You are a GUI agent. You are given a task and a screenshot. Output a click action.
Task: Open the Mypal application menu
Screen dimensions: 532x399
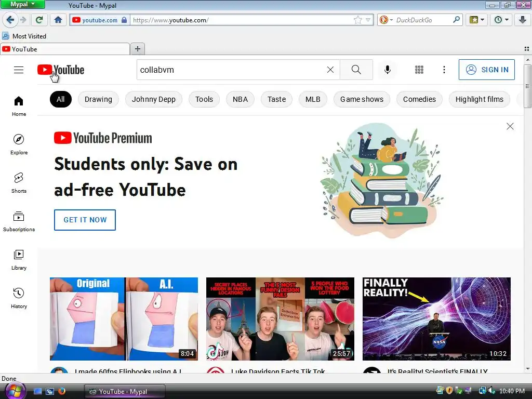(x=22, y=4)
